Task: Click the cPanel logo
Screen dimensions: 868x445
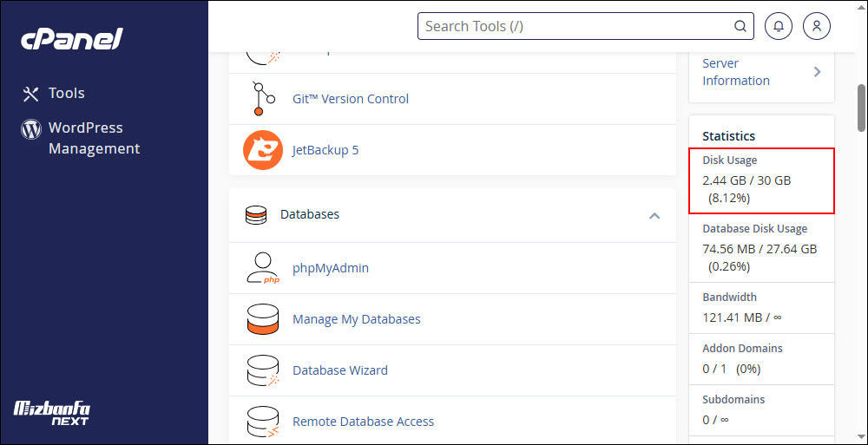Action: [71, 39]
